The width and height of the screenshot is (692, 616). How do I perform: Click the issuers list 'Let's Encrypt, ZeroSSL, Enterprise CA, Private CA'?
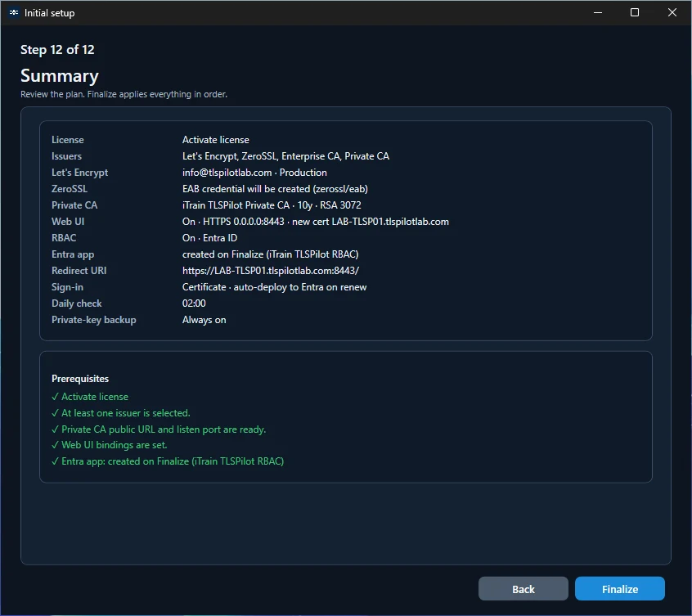(x=286, y=156)
